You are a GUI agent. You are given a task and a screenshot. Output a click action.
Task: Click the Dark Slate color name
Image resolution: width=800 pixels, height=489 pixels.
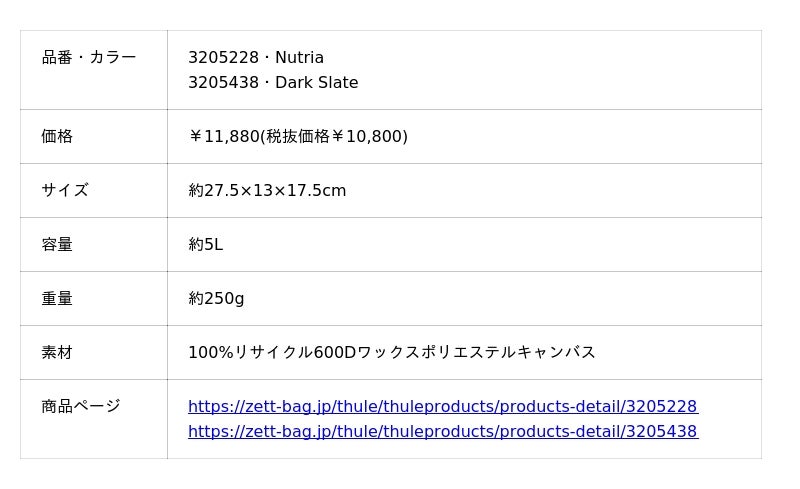tap(317, 83)
